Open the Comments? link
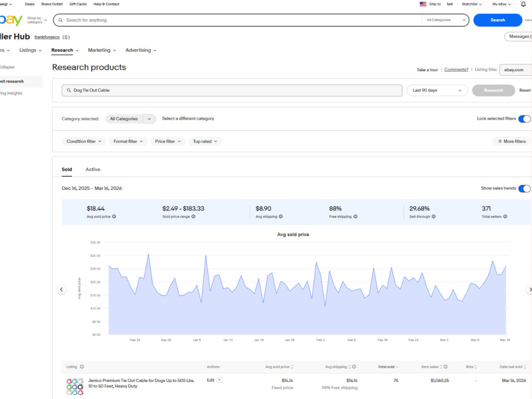Viewport: 532px width, 399px height. pyautogui.click(x=456, y=70)
